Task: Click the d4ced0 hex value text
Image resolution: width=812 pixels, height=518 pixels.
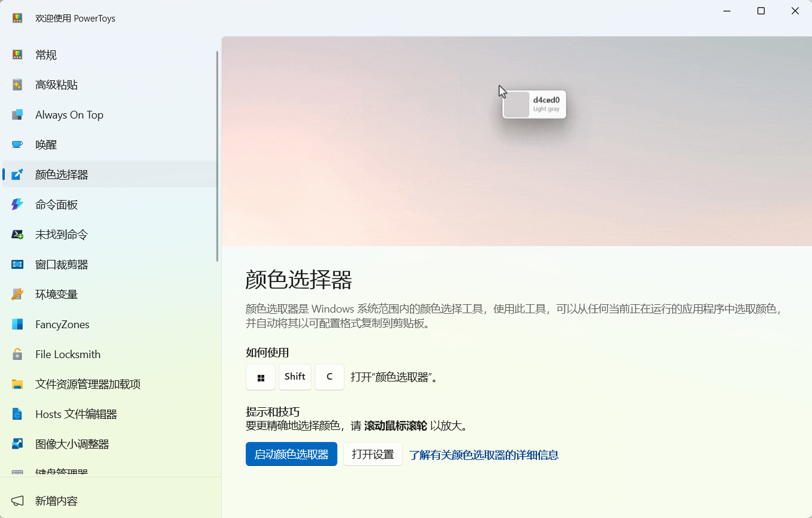Action: [x=547, y=100]
